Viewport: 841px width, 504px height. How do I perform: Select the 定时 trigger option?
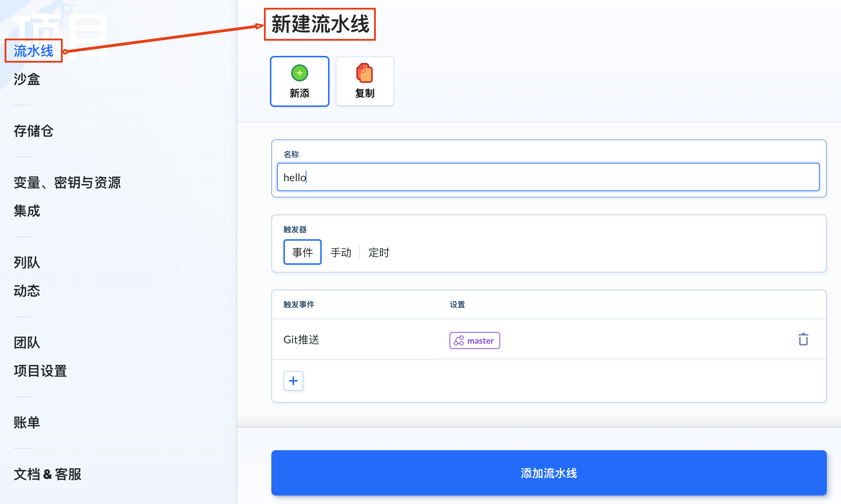379,252
